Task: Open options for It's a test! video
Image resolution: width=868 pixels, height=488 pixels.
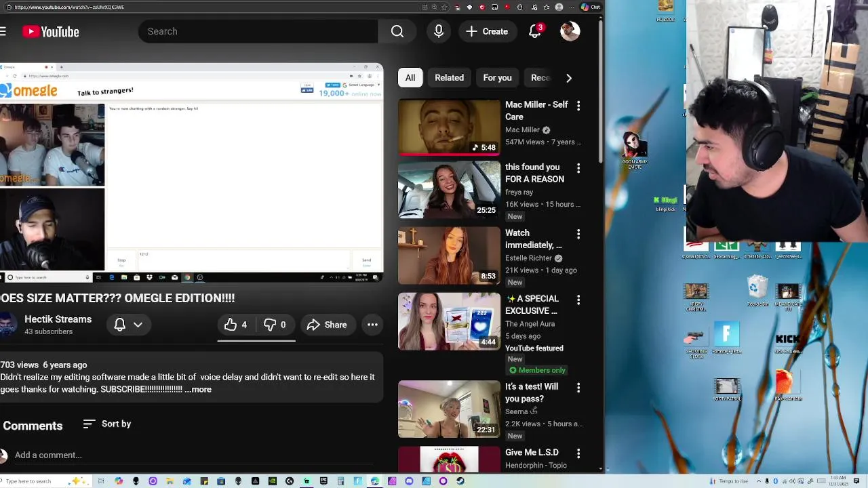Action: 578,388
